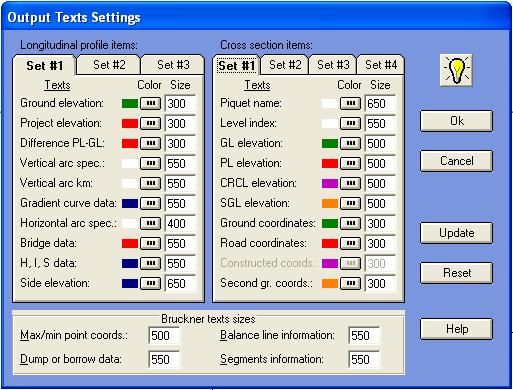The image size is (513, 390).
Task: Click the light bulb tips icon
Action: (x=456, y=70)
